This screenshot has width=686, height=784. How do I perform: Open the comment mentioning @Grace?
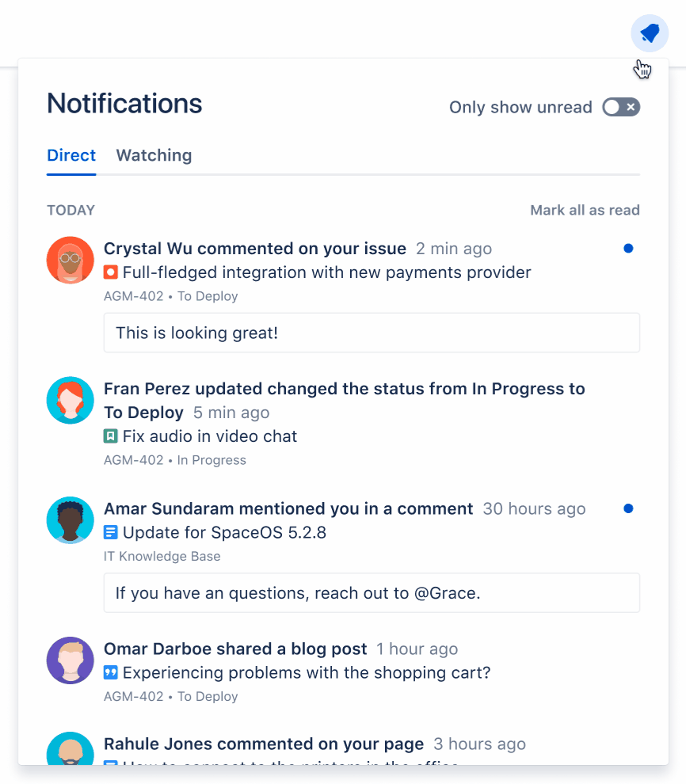point(372,593)
